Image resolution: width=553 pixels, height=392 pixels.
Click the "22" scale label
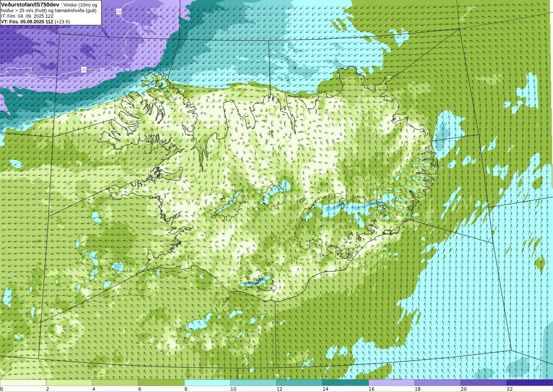pos(510,389)
